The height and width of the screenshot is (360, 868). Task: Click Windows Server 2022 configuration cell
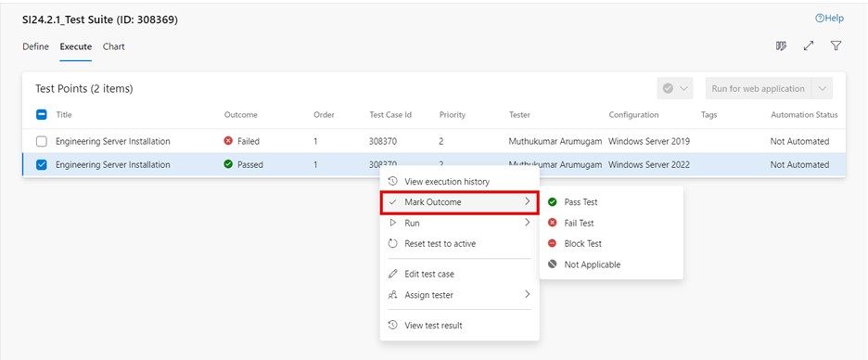(x=649, y=164)
